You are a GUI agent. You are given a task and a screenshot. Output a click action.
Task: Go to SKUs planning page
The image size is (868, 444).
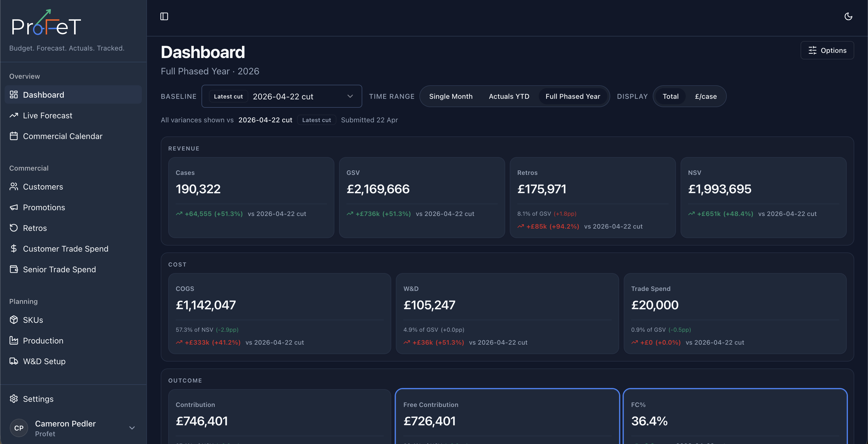click(73, 320)
